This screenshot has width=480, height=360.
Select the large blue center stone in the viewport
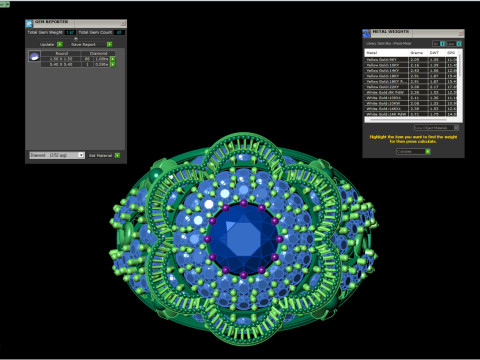[243, 239]
